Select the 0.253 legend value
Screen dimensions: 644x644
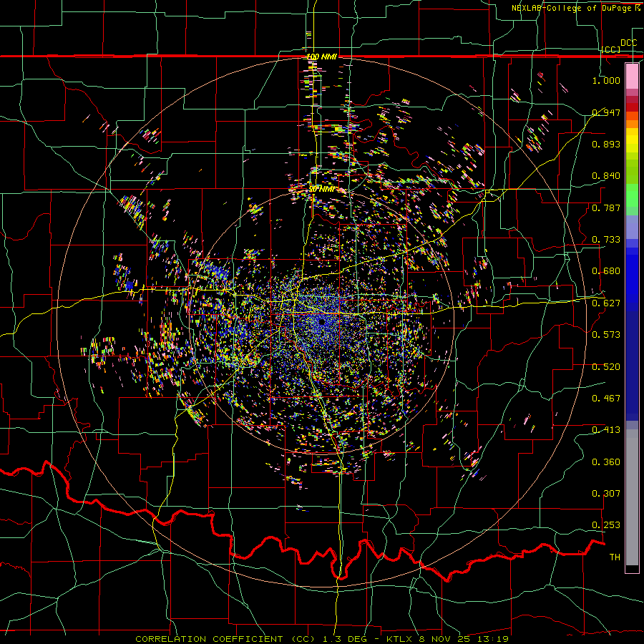pos(606,525)
